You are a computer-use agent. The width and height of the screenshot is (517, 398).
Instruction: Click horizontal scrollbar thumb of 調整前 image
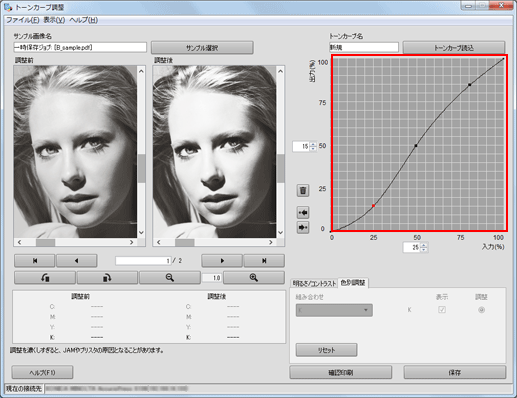46,242
